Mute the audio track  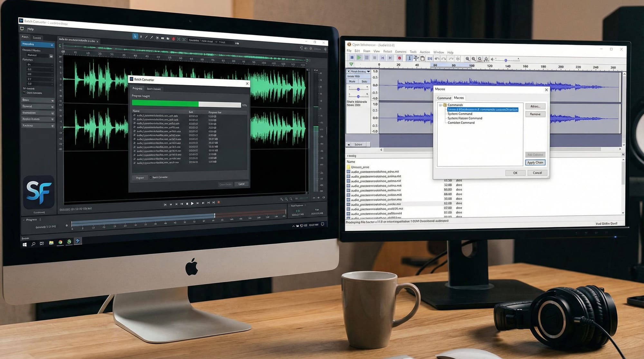coord(352,81)
